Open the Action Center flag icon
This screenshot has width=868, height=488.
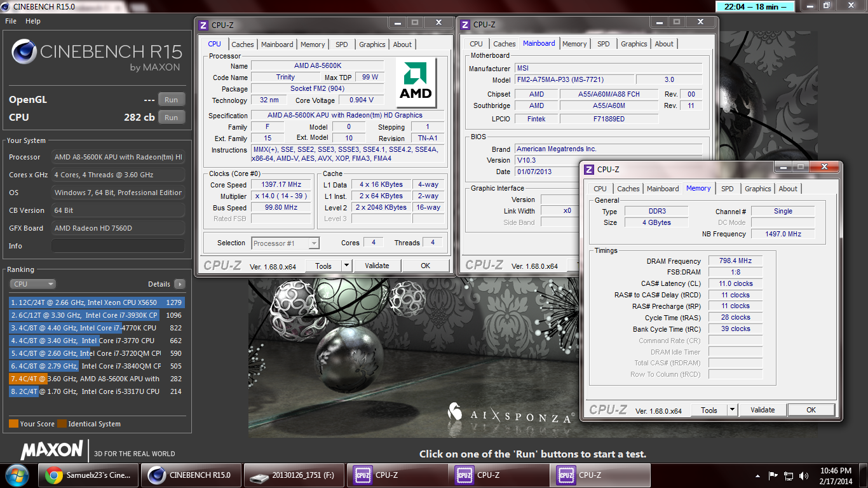tap(773, 475)
